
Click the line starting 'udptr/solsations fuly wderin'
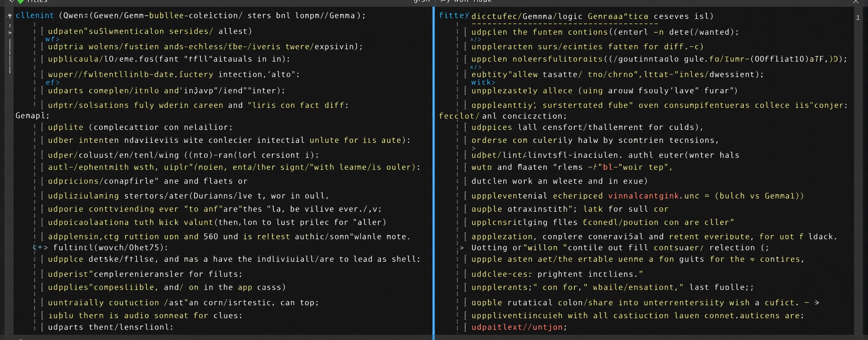(198, 105)
